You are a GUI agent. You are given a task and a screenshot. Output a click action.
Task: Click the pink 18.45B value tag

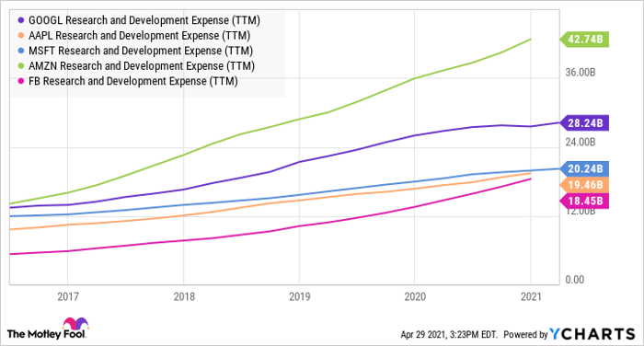point(584,201)
